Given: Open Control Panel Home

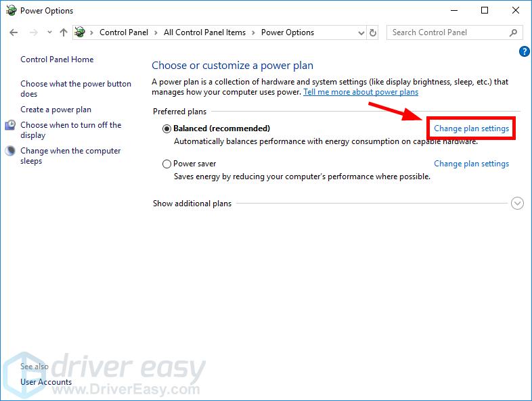Looking at the screenshot, I should (57, 60).
